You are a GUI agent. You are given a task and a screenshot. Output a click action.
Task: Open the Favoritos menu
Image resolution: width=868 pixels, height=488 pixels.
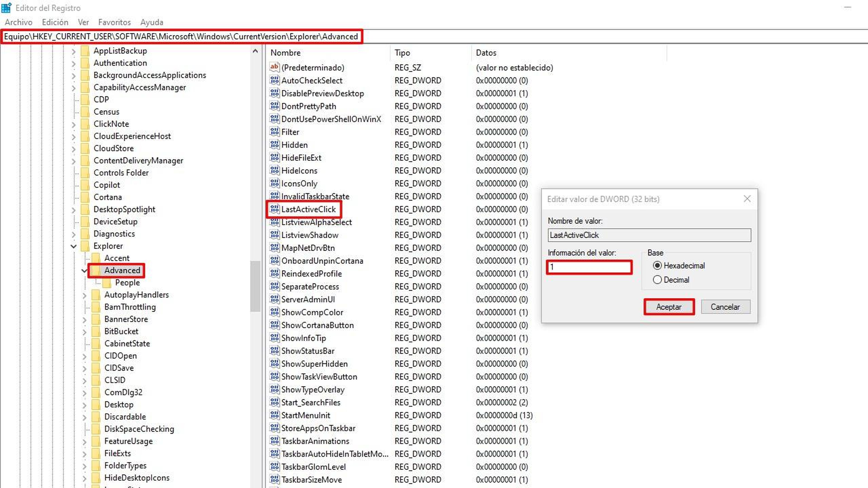point(114,22)
